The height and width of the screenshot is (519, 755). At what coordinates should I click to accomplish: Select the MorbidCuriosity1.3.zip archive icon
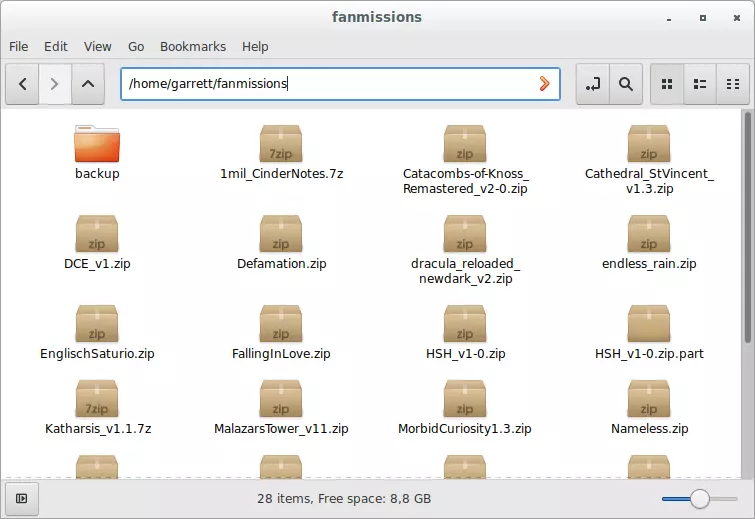click(x=465, y=399)
